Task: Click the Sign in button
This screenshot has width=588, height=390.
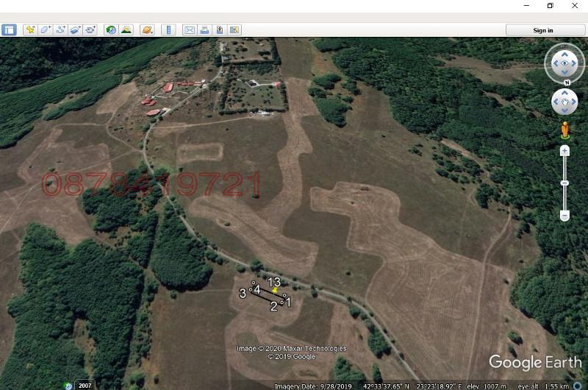Action: pos(543,30)
